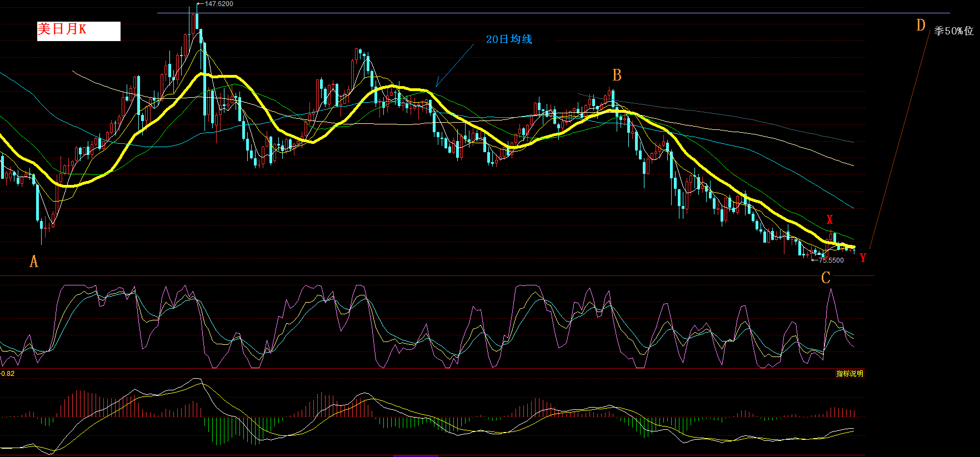Select the red Y marker label
Image resolution: width=980 pixels, height=457 pixels.
pos(863,257)
